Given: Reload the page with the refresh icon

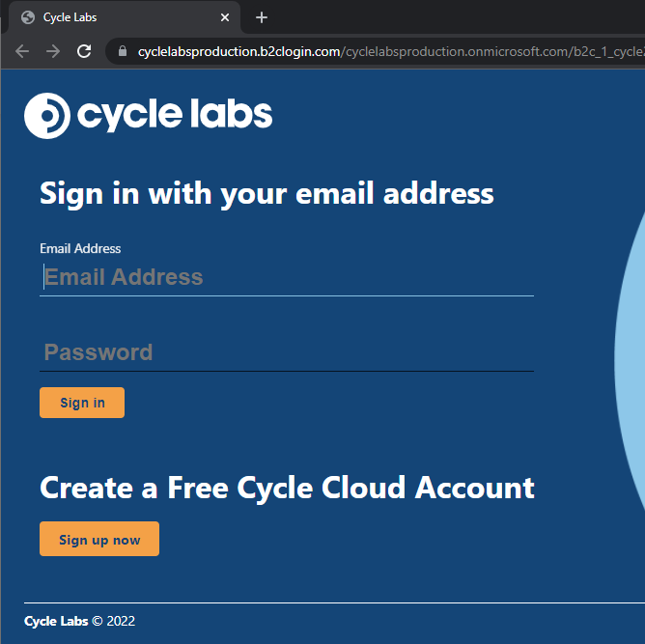Looking at the screenshot, I should pyautogui.click(x=84, y=51).
